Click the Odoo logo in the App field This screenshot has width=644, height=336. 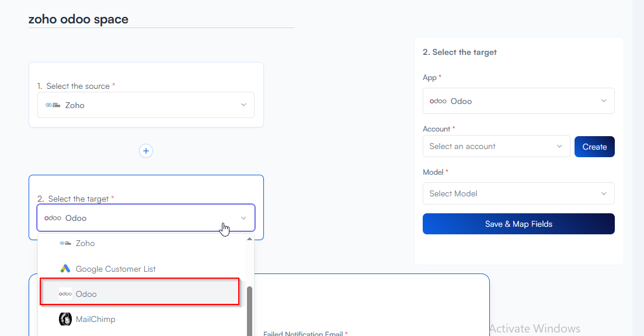pos(438,101)
